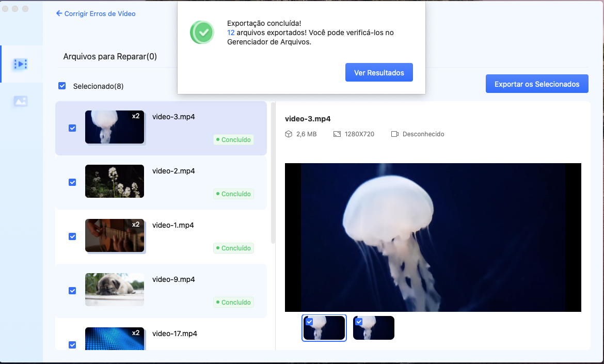The width and height of the screenshot is (604, 364).
Task: Uncheck the video-1.mp4 checkbox
Action: point(72,236)
